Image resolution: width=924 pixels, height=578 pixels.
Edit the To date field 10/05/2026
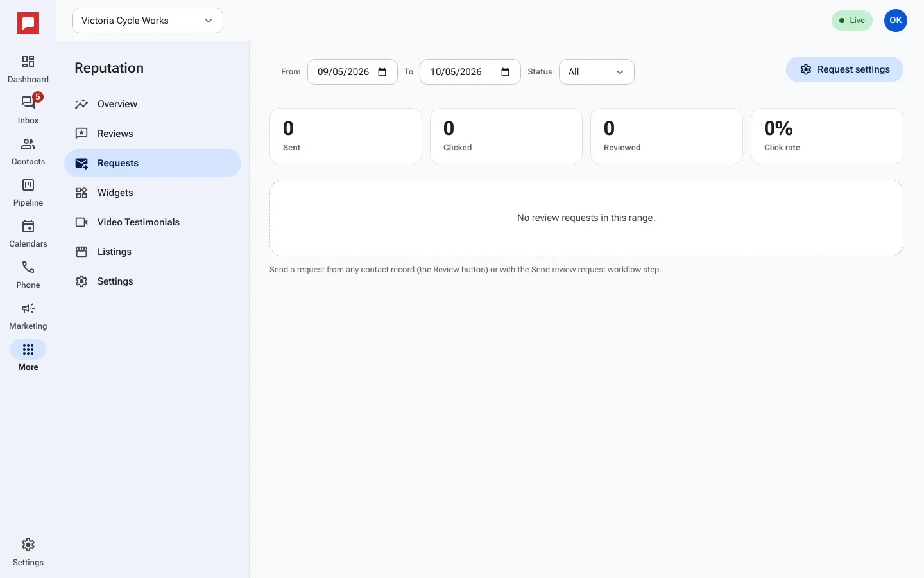pyautogui.click(x=470, y=72)
